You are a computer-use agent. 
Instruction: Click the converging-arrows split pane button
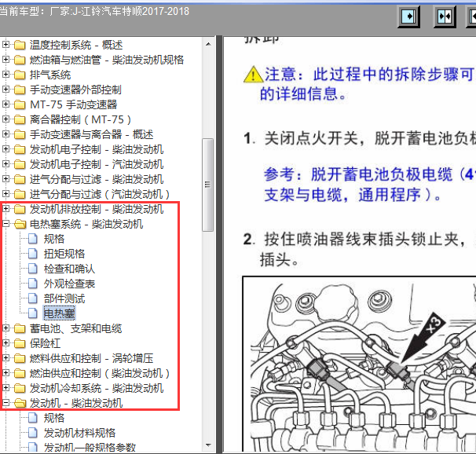tap(445, 16)
